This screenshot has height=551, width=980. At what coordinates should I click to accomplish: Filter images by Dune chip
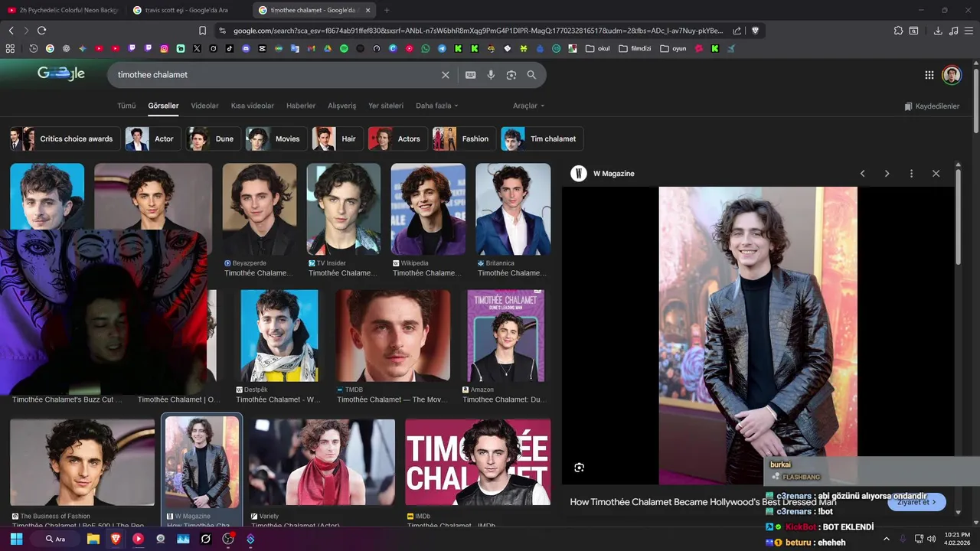click(x=213, y=139)
